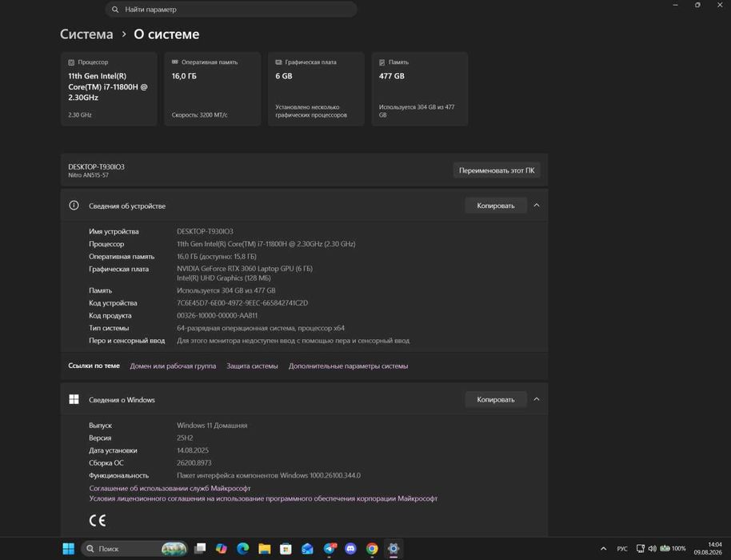Open Microsoft Edge from the taskbar

(x=243, y=549)
